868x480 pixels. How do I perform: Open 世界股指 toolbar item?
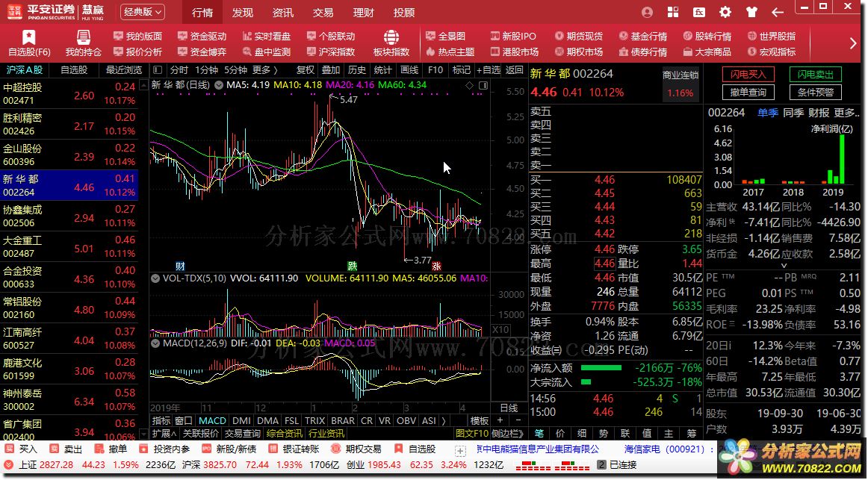click(771, 36)
